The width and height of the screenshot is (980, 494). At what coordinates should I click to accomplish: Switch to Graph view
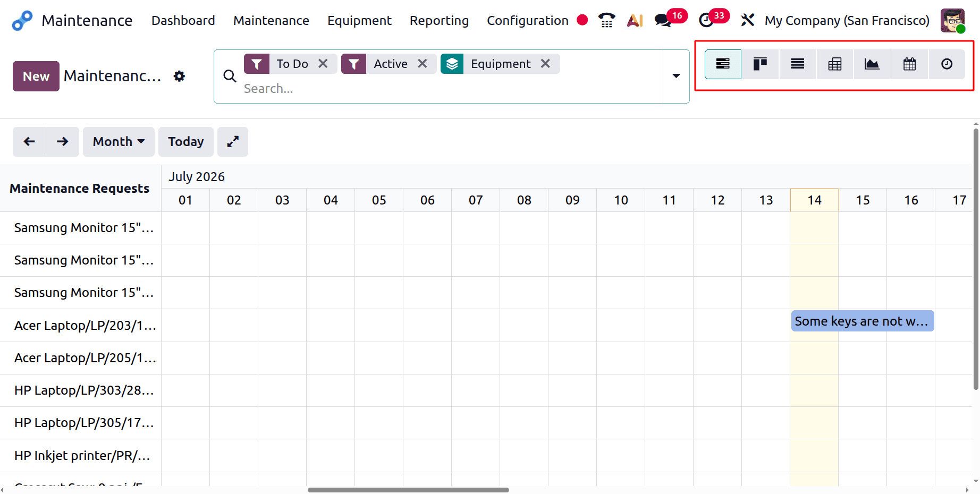872,64
